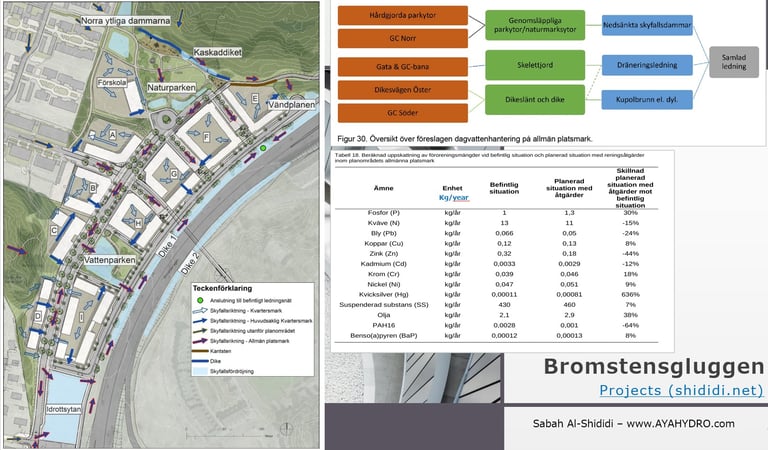This screenshot has width=768, height=450.
Task: Click the Figur 30 caption text
Action: coord(465,139)
